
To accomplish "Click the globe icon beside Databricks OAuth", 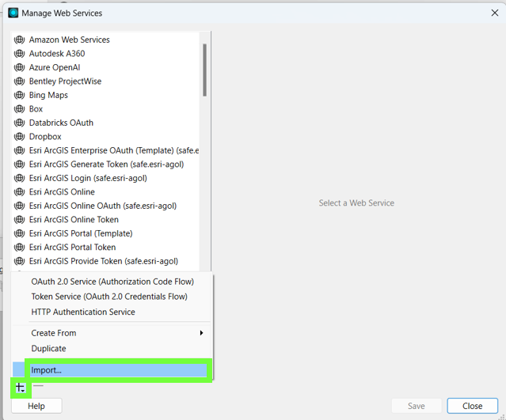I will coord(19,123).
